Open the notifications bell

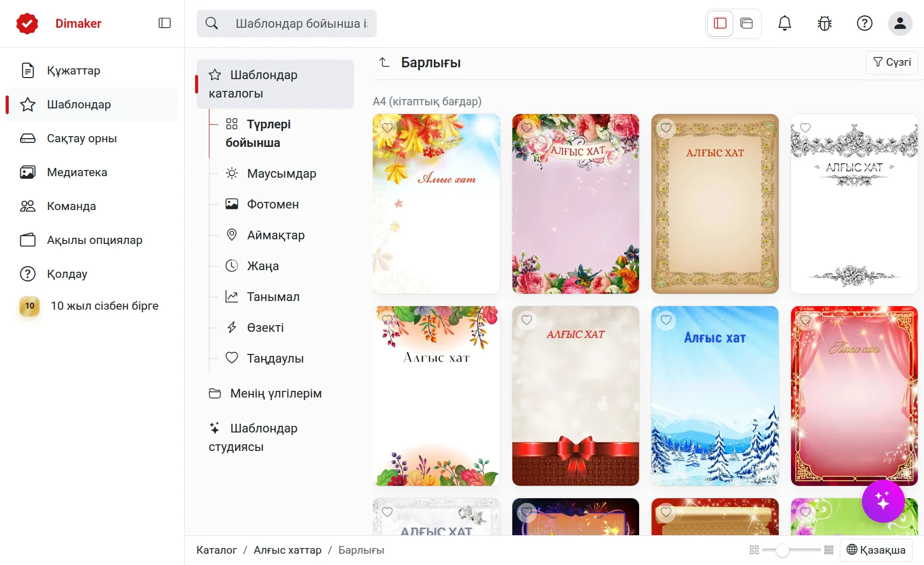[x=784, y=23]
